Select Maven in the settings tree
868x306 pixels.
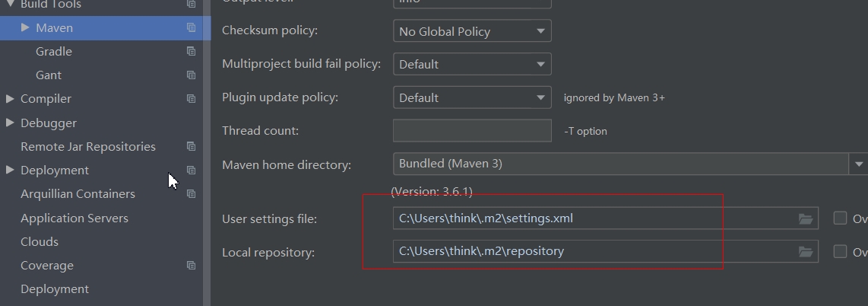coord(54,27)
